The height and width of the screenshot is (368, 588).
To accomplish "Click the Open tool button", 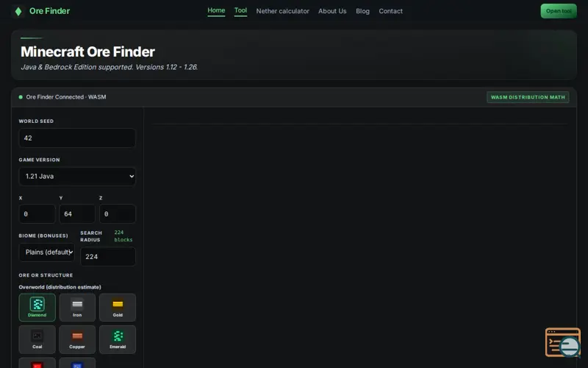I will tap(559, 11).
